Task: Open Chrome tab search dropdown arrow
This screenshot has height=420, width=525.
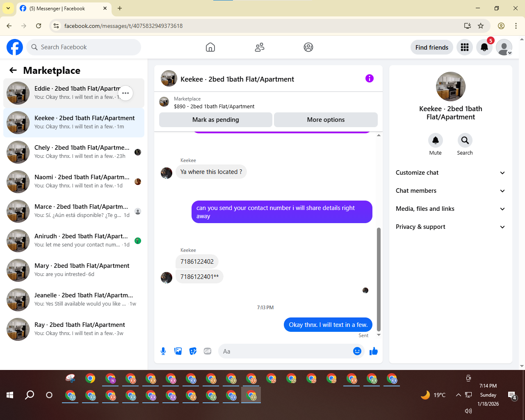Action: coord(8,8)
